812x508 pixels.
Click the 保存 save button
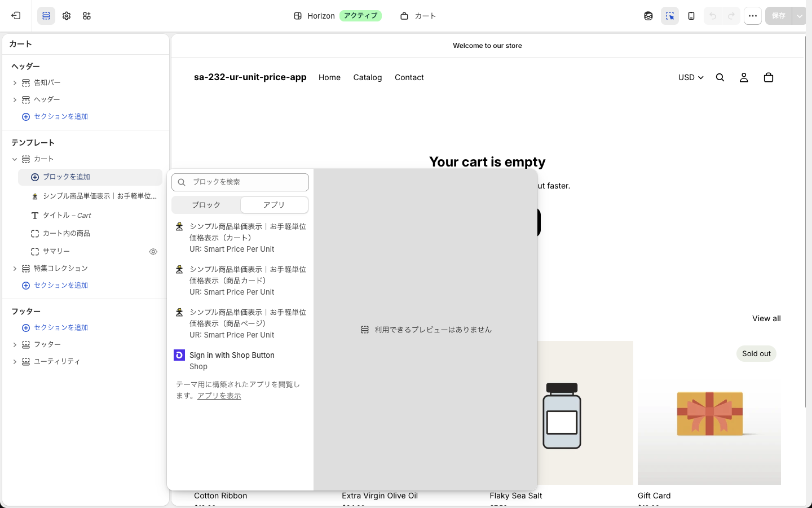point(779,16)
